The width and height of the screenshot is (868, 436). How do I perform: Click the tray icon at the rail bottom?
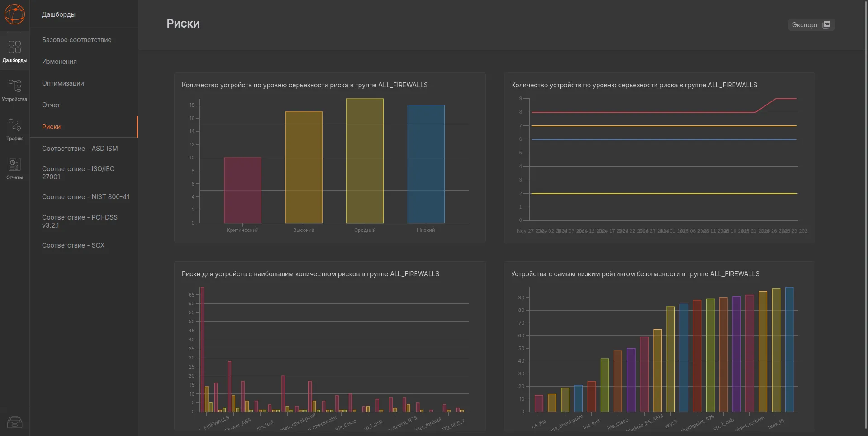(x=14, y=422)
